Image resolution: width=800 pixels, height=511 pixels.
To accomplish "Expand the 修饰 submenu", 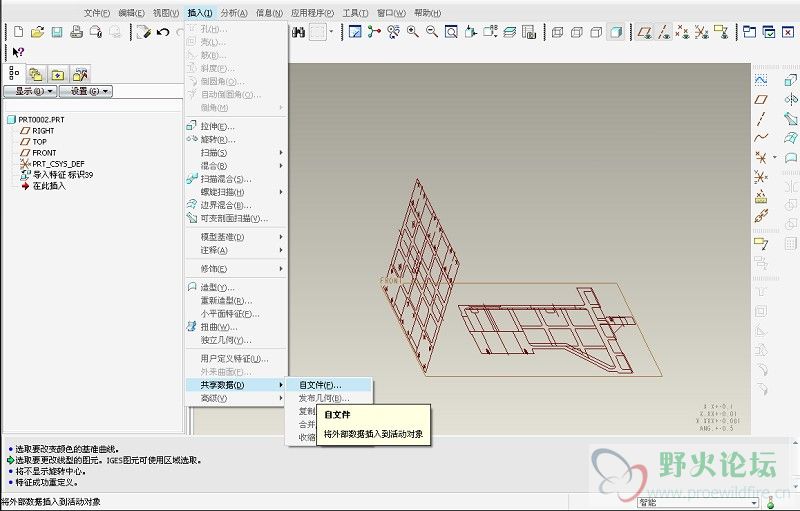I will (235, 269).
